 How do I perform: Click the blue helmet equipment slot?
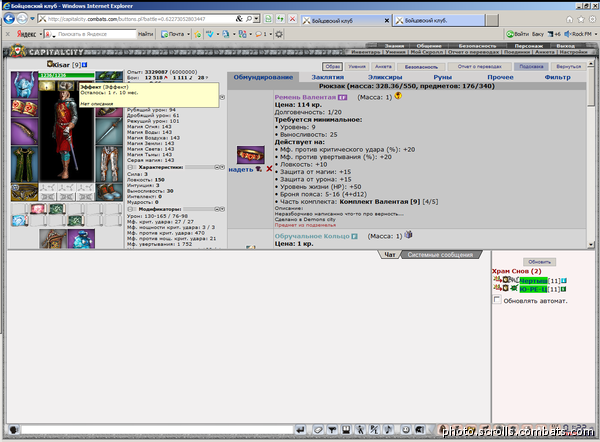24,85
